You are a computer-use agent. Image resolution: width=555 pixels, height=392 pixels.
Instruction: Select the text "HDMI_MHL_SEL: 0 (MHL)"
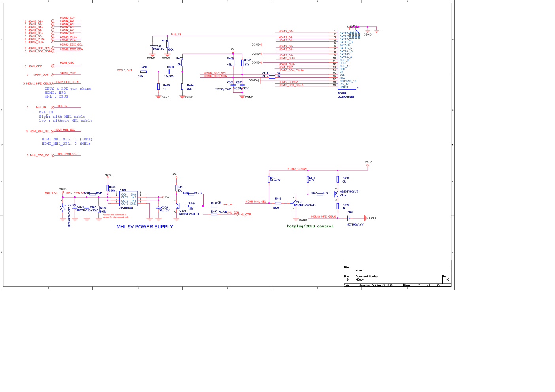66,144
